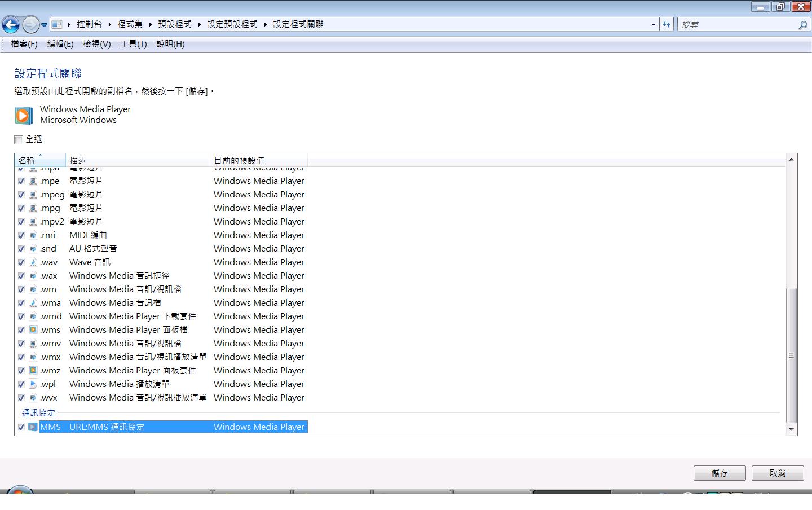Sort by the 描述 column header
This screenshot has width=812, height=510.
click(138, 160)
